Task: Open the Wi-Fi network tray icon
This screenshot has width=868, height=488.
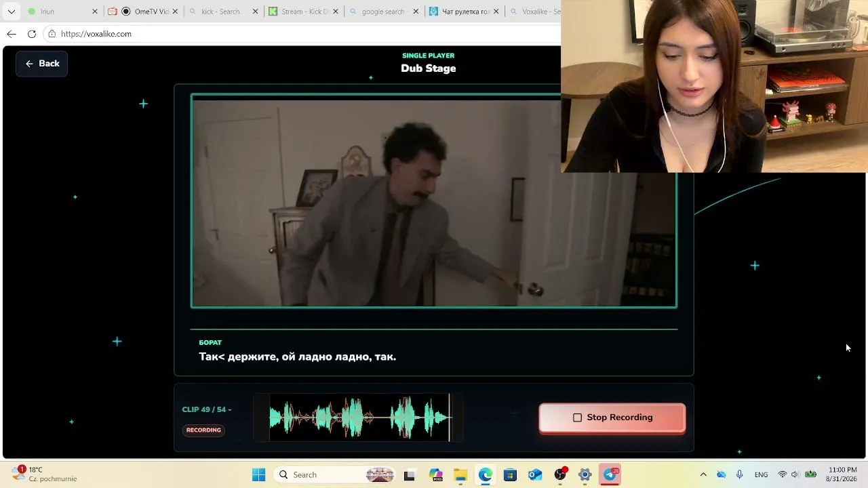Action: pos(783,474)
